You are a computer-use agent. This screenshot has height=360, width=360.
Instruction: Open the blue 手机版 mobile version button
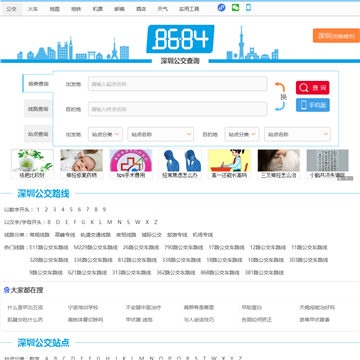[313, 105]
